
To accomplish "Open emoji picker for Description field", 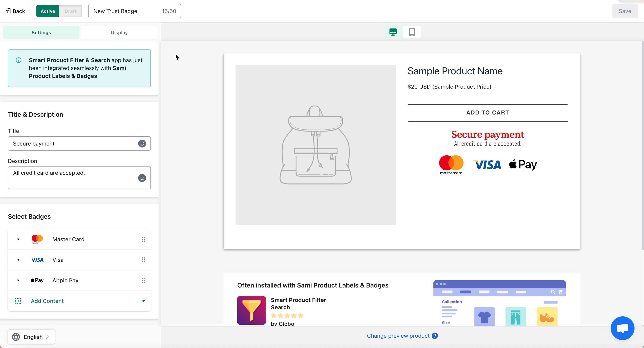I will coord(142,178).
